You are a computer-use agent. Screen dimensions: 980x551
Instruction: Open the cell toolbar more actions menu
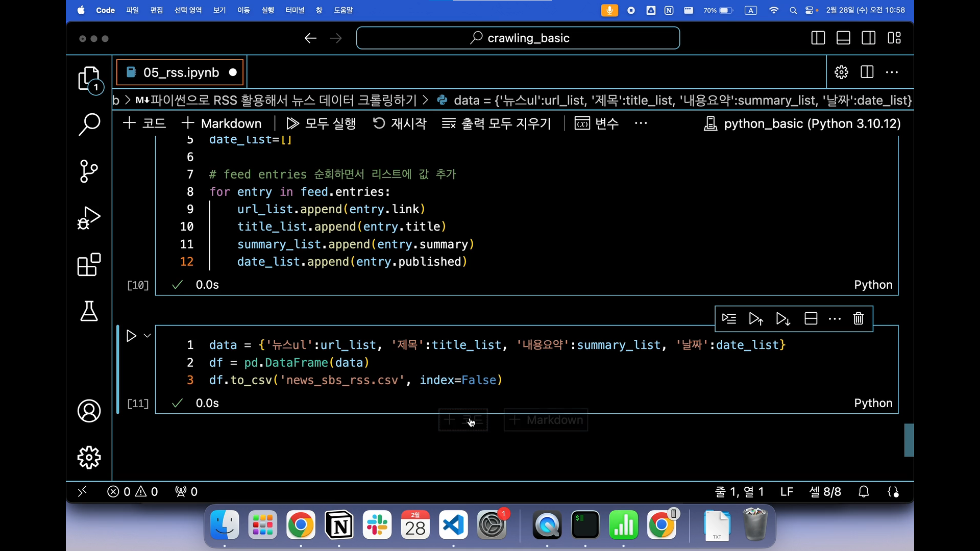click(835, 319)
